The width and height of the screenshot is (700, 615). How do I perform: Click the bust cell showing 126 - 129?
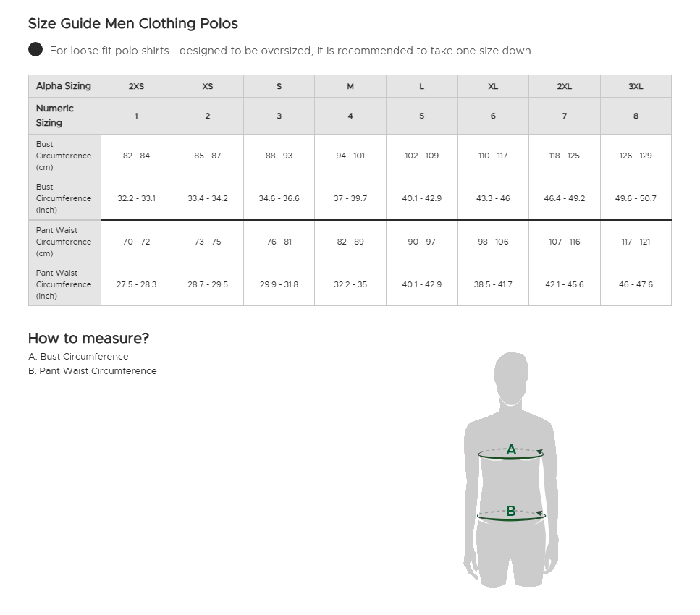coord(636,156)
